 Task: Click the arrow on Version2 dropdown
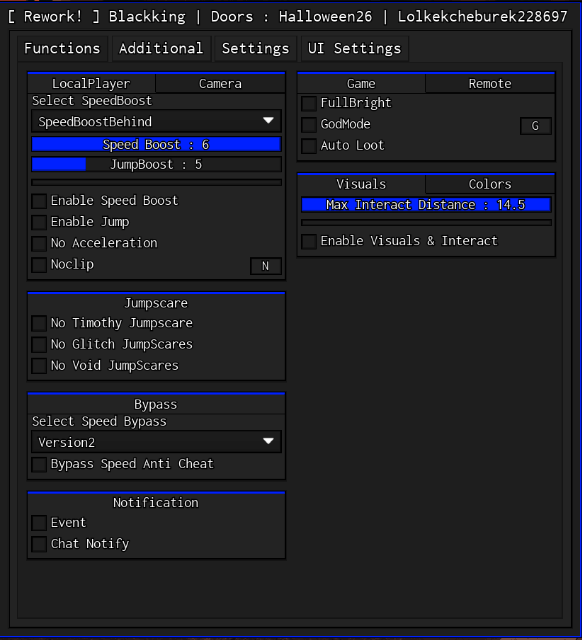[268, 441]
